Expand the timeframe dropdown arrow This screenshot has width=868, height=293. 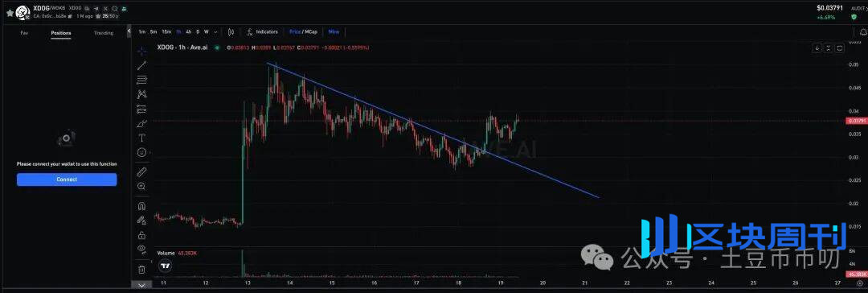(x=215, y=32)
